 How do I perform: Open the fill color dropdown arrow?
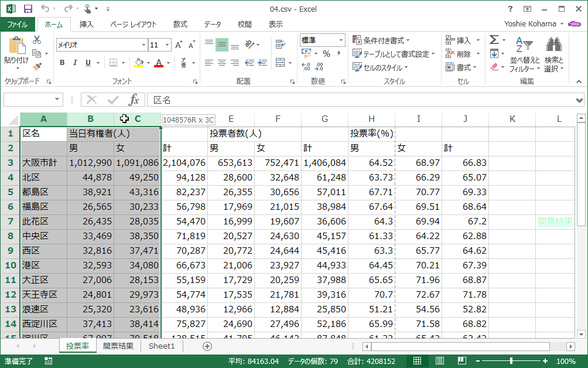pos(149,63)
